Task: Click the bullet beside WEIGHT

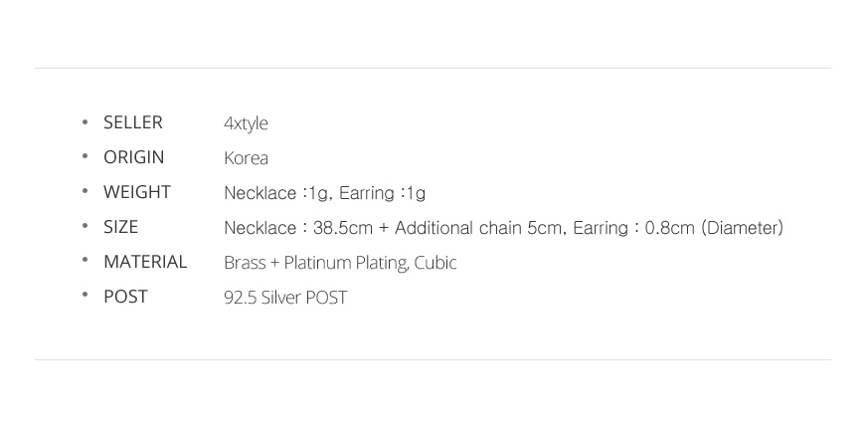Action: [x=85, y=191]
